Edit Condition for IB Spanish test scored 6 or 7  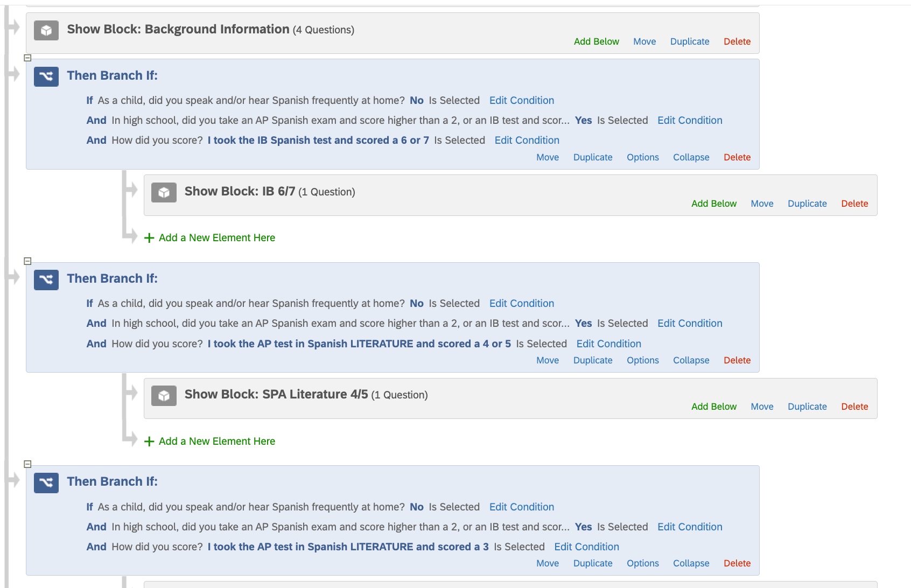(527, 140)
